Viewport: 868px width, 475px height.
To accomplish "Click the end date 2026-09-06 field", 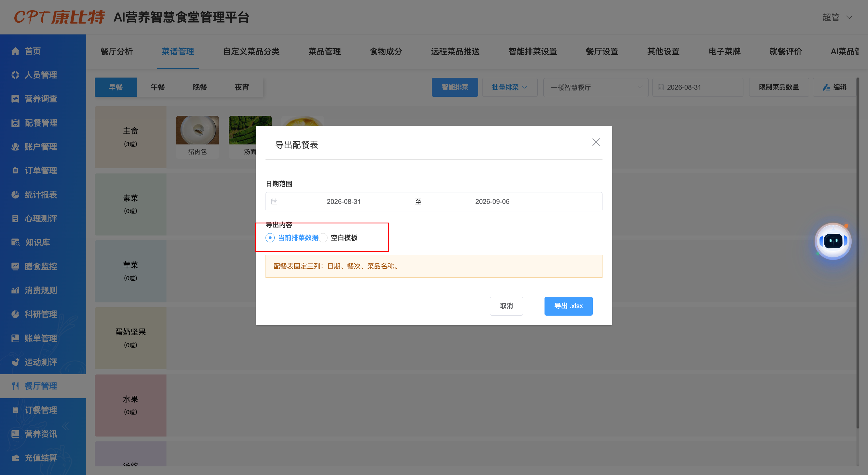I will [492, 202].
